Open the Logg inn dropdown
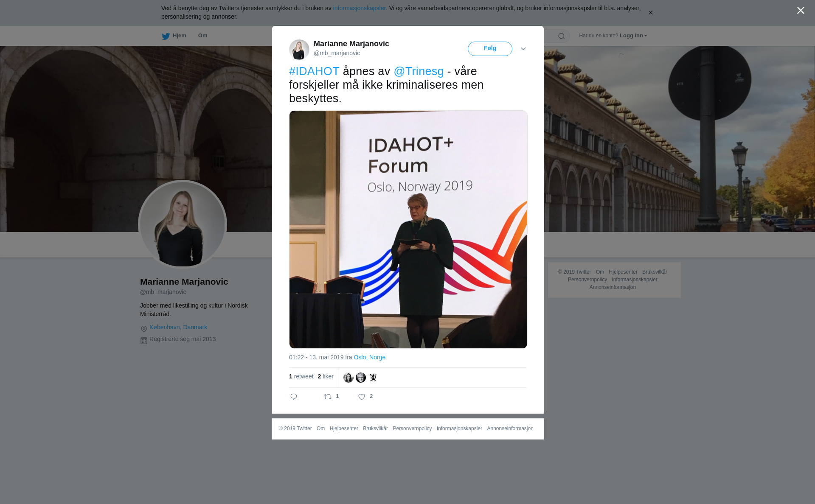Image resolution: width=815 pixels, height=504 pixels. click(633, 36)
